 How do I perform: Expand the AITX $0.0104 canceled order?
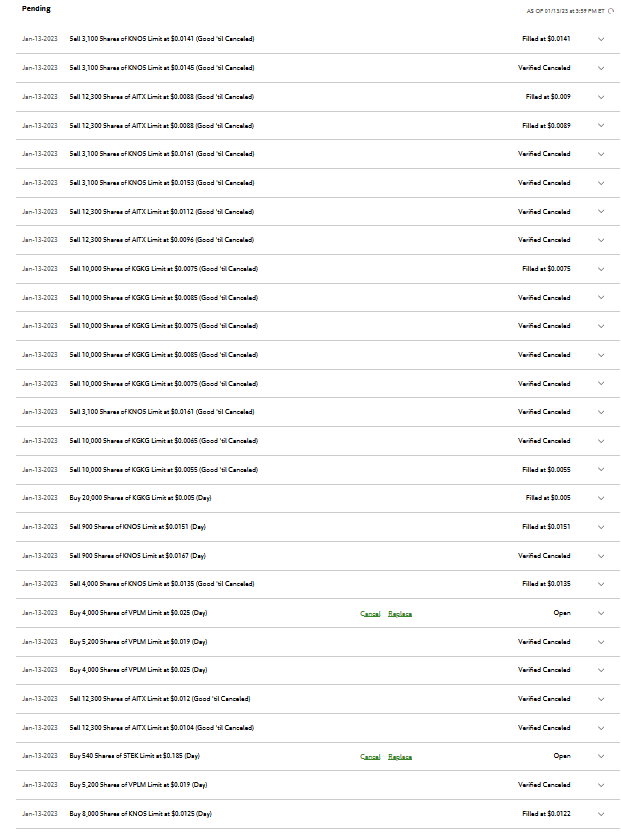601,728
